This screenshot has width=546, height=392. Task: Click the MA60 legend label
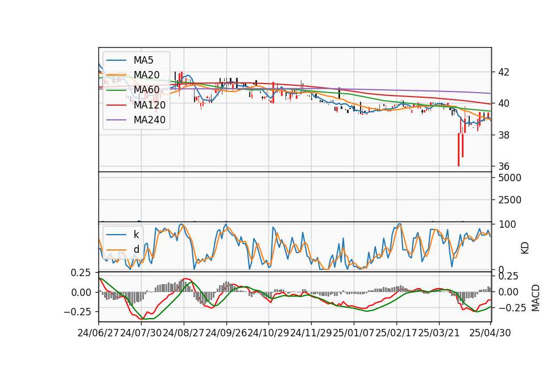tap(146, 90)
